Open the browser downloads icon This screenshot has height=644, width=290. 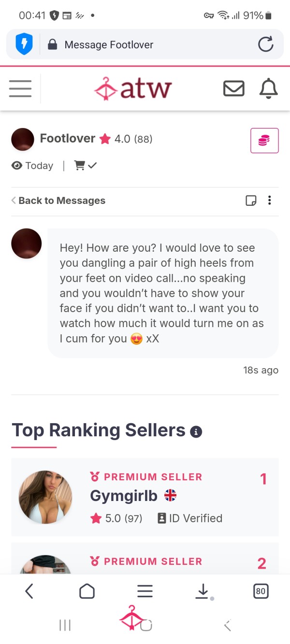tap(203, 591)
